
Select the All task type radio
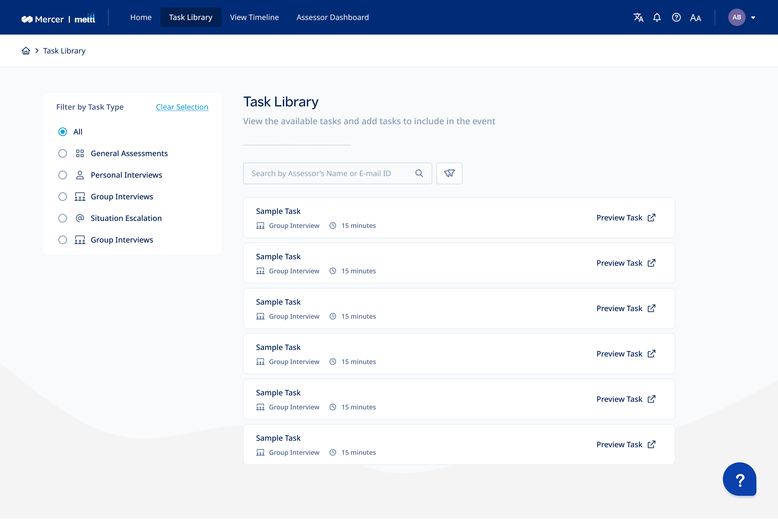click(x=63, y=132)
